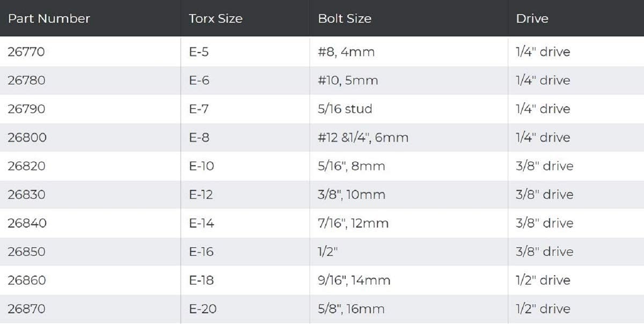Click the #12 &1/4", 6mm cell
The image size is (644, 324).
click(363, 137)
